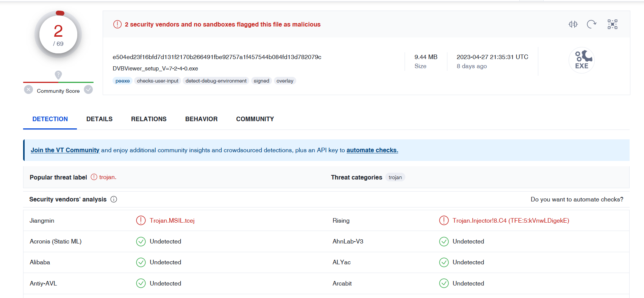Viewport: 644px width, 298px height.
Task: Click the Trojan.Injector!8.C4 detection result
Action: pos(511,221)
